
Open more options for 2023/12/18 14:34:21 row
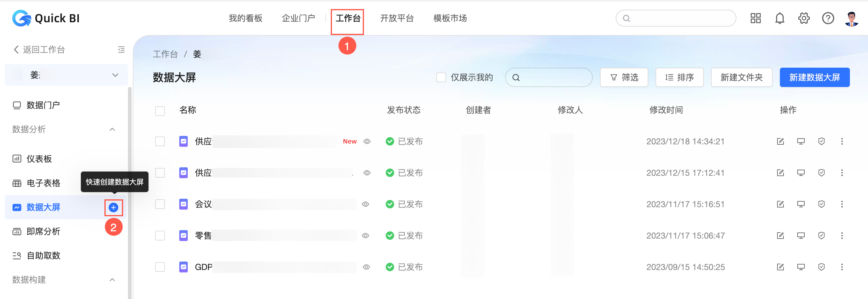tap(842, 141)
